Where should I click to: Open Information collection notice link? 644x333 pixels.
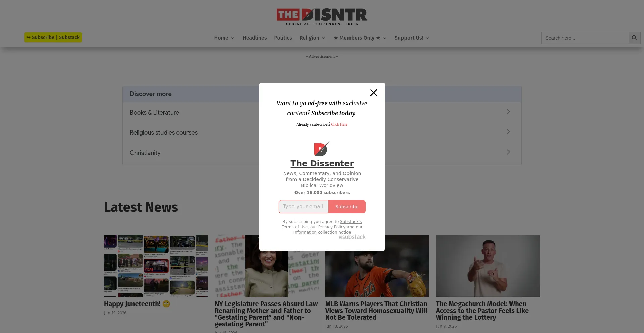(x=322, y=232)
